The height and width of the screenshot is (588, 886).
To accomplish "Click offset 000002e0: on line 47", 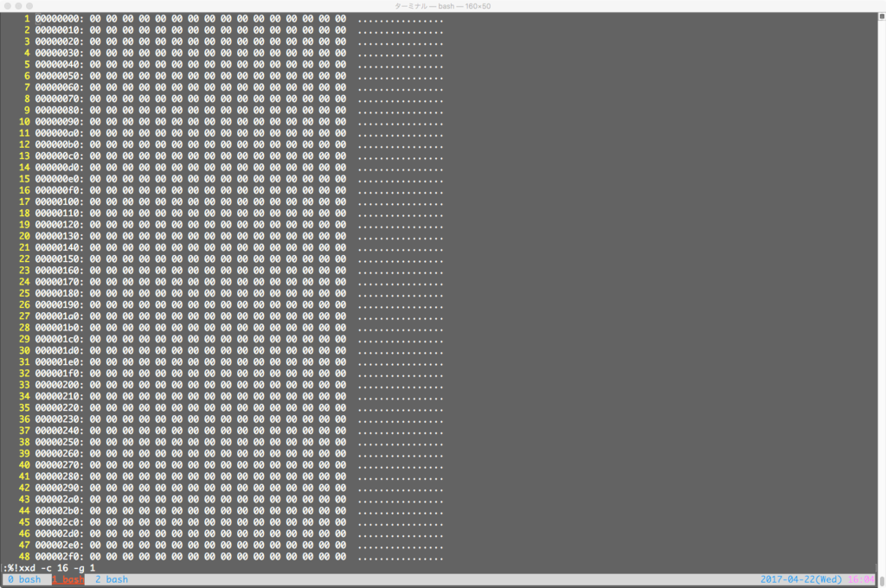I will (x=60, y=545).
